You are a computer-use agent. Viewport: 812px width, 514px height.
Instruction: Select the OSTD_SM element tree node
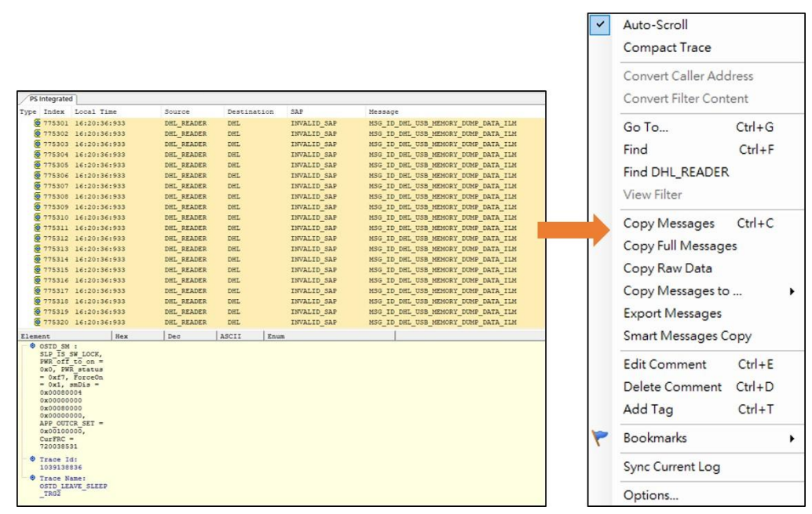pyautogui.click(x=58, y=346)
